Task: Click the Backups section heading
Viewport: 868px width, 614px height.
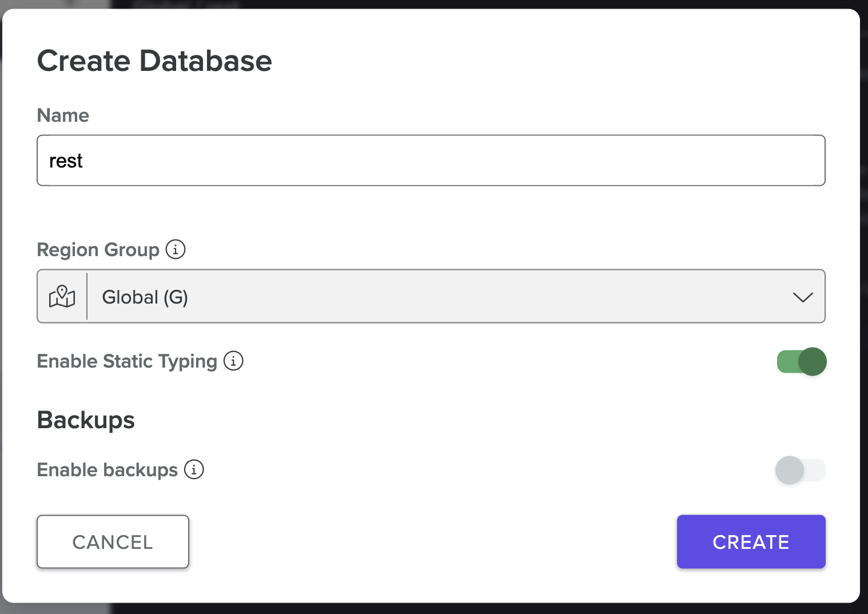Action: (x=86, y=420)
